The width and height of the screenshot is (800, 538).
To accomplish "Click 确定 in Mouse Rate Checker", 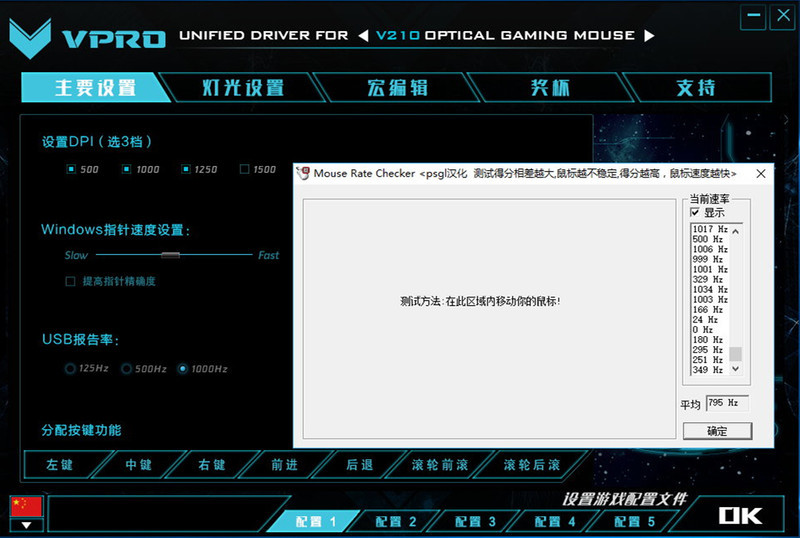I will point(717,431).
